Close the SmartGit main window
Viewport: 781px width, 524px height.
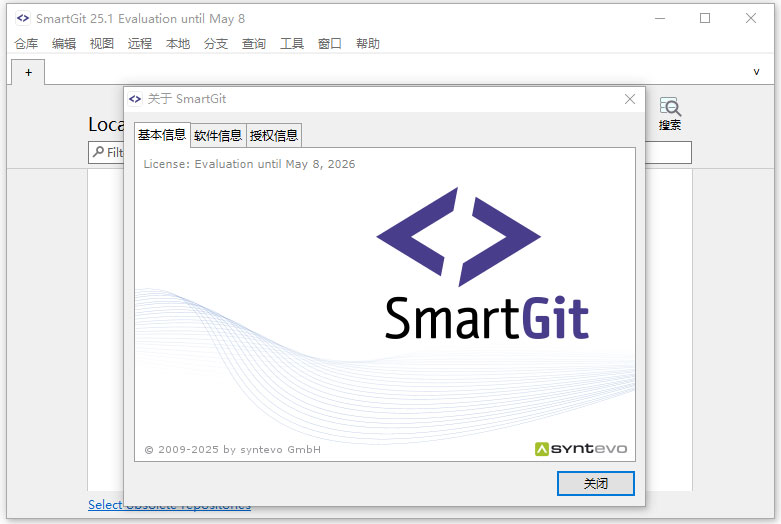pyautogui.click(x=751, y=18)
